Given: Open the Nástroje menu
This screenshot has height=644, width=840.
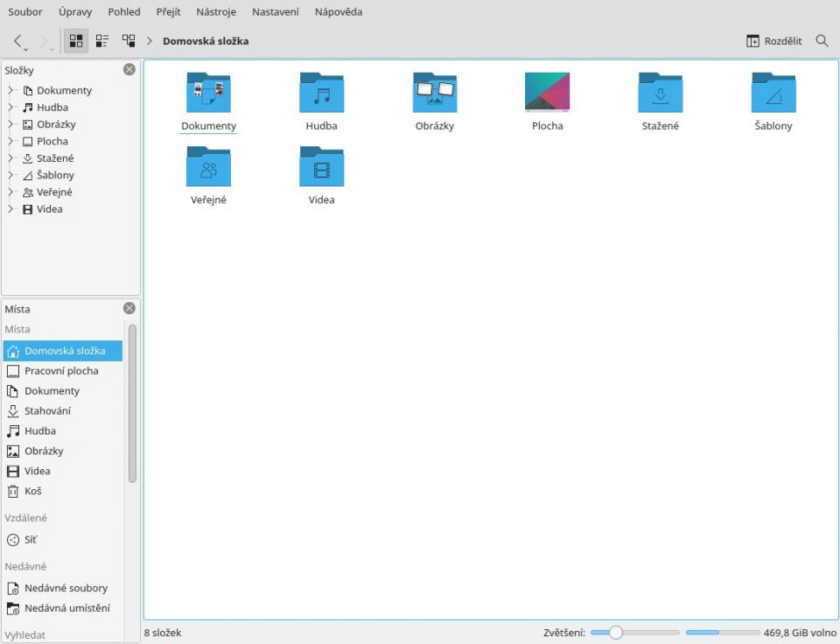Looking at the screenshot, I should point(216,11).
